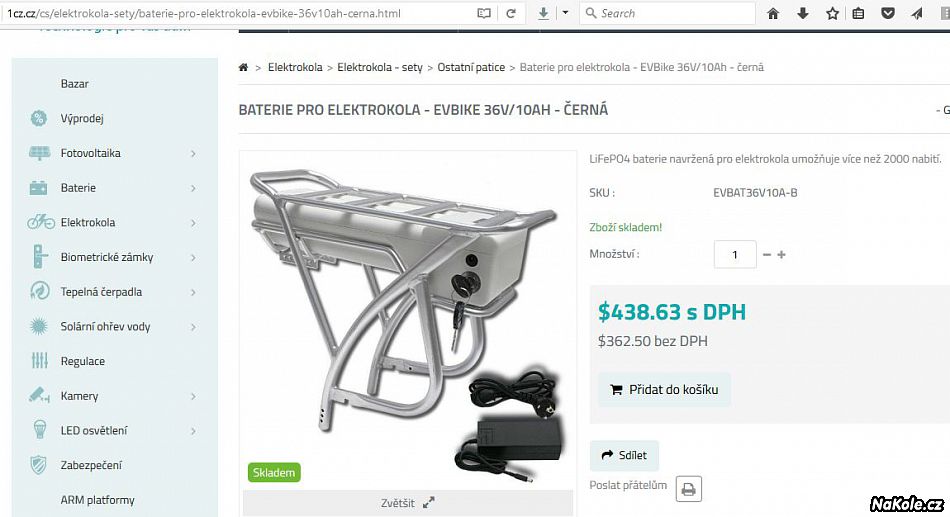The width and height of the screenshot is (950, 517).
Task: Reload the page with the refresh icon
Action: (x=511, y=13)
